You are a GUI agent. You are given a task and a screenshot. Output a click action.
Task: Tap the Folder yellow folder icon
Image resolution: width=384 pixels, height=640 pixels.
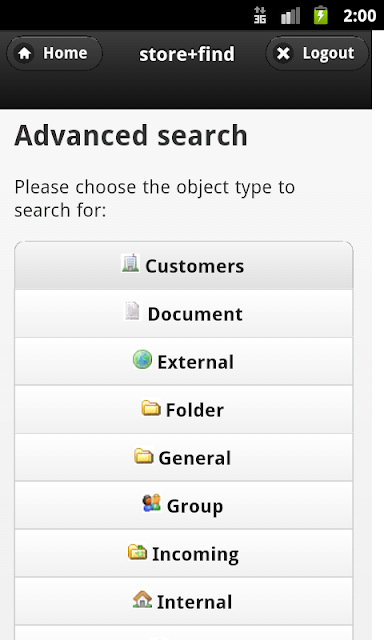pyautogui.click(x=151, y=408)
